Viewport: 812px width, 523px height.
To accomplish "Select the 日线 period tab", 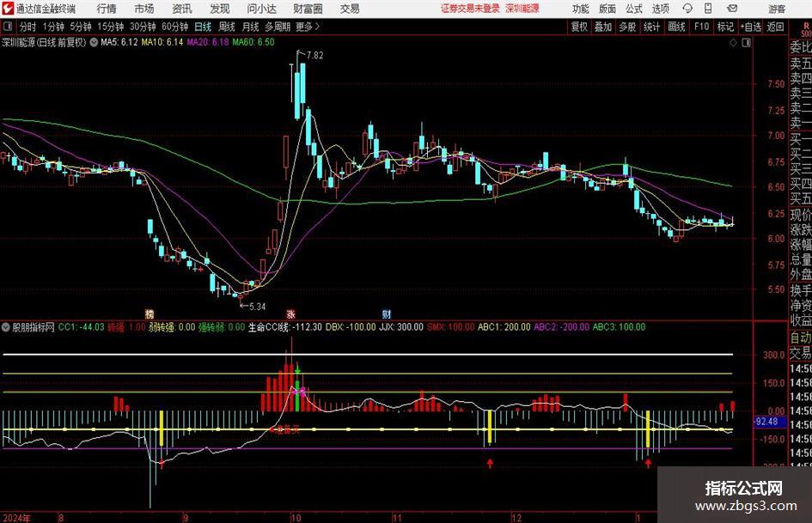I will [203, 27].
